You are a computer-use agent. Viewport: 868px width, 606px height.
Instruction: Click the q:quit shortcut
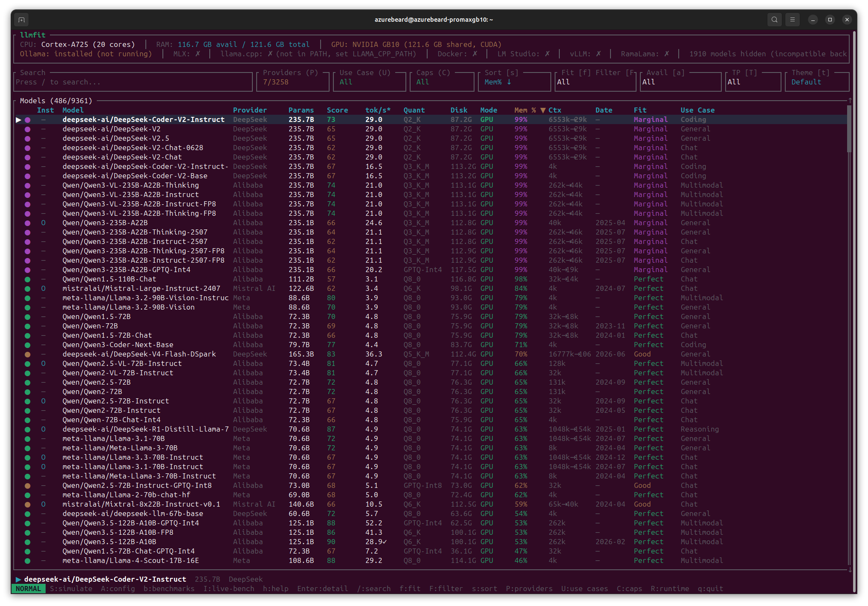point(710,589)
